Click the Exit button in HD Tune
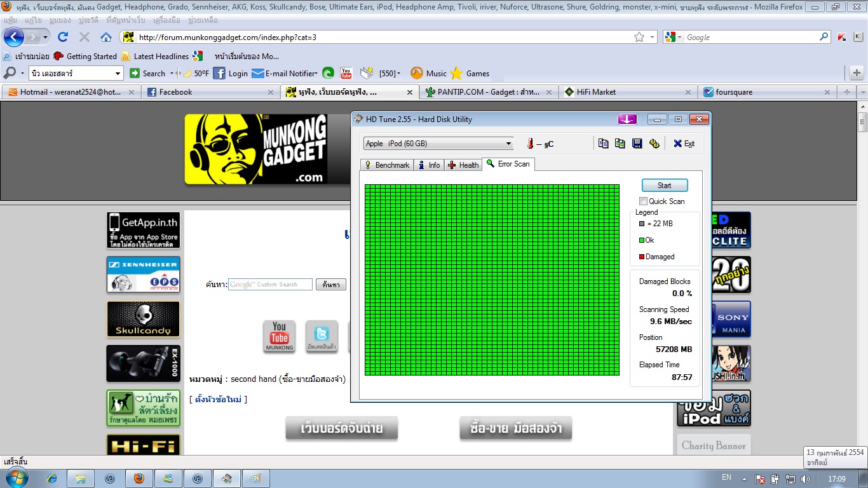 tap(684, 144)
